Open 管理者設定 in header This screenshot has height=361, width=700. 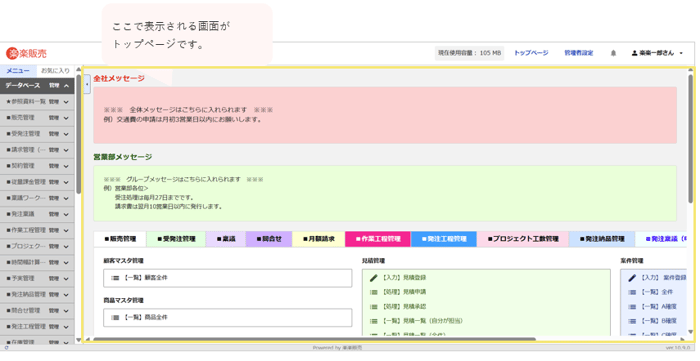coord(579,53)
